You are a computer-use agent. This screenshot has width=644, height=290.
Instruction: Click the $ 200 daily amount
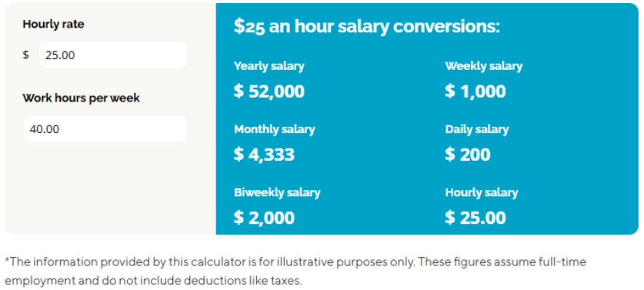(x=469, y=155)
